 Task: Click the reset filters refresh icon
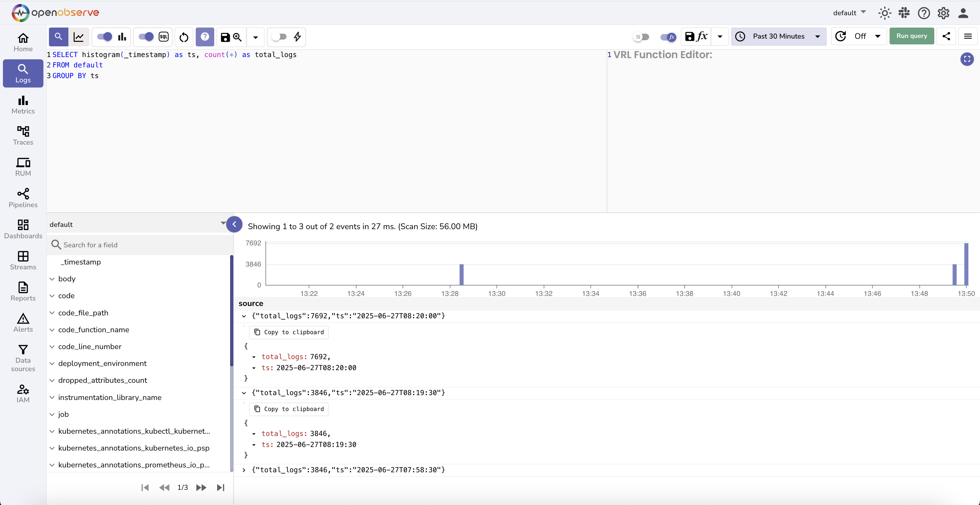[x=184, y=37]
